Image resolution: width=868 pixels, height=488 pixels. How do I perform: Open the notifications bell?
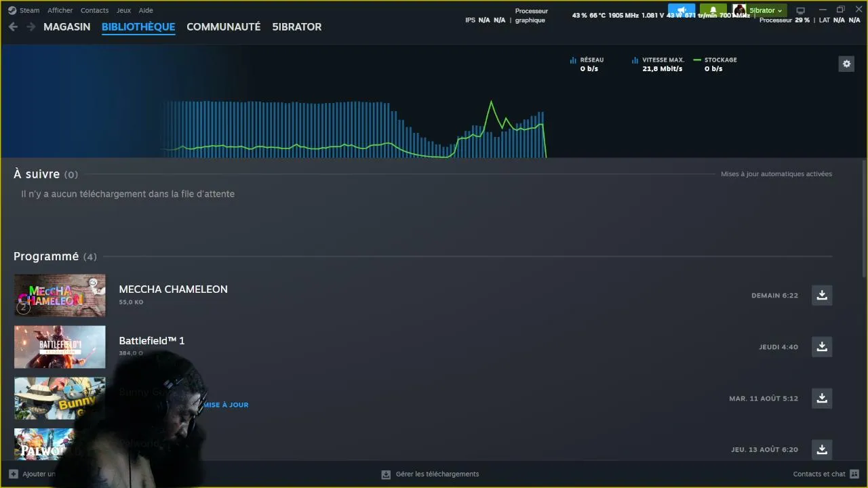click(713, 10)
